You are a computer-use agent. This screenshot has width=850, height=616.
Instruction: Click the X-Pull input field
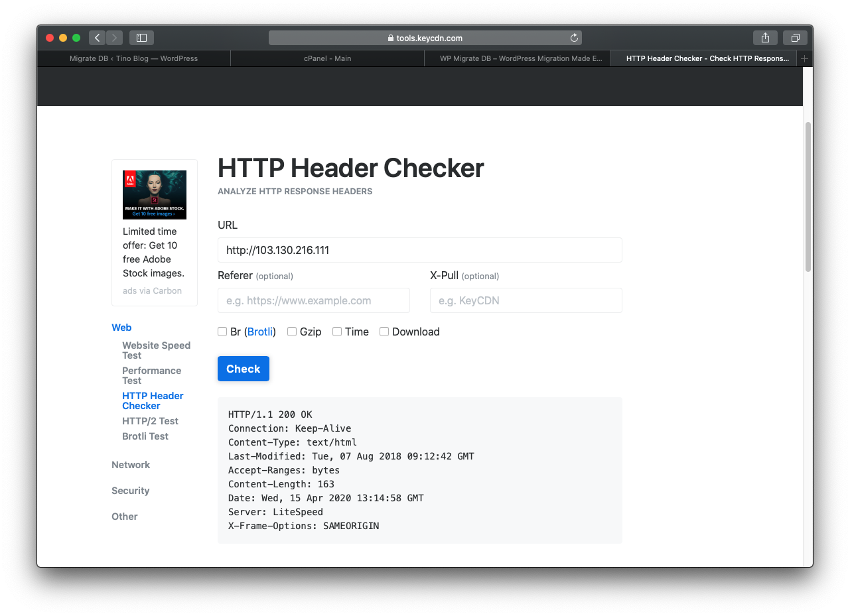(x=526, y=300)
